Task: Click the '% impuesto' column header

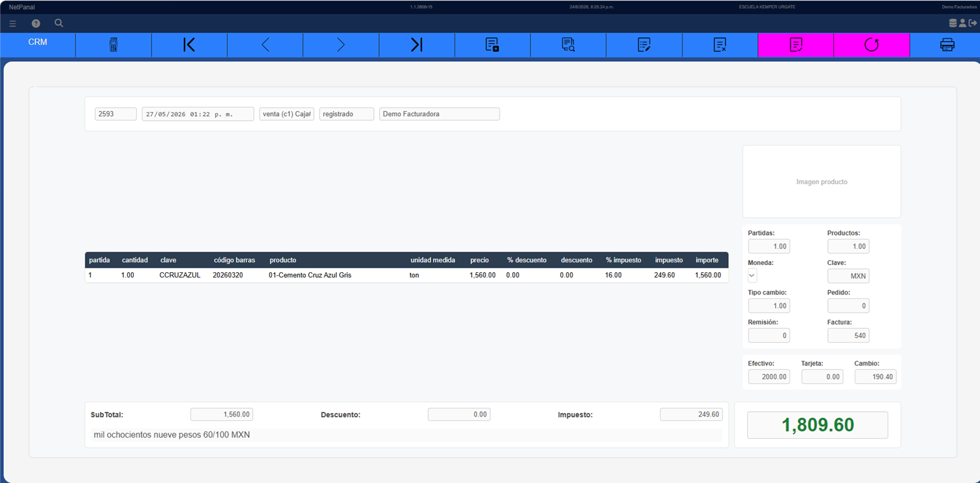Action: click(x=623, y=260)
